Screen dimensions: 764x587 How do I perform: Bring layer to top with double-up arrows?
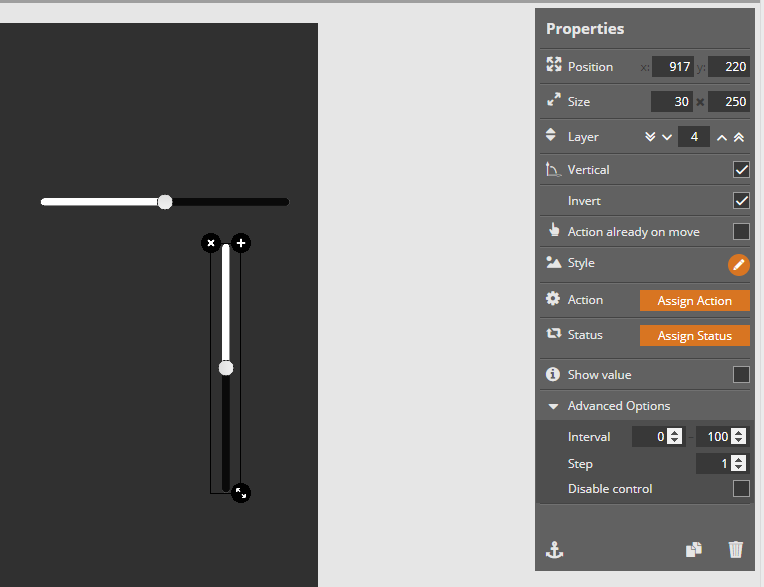coord(739,137)
